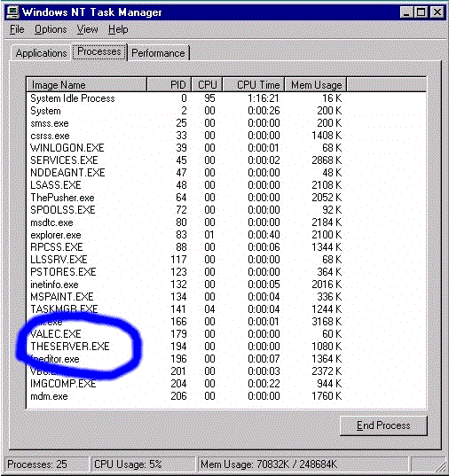Open the Help menu
Screen dimensions: 449x476
coord(118,29)
